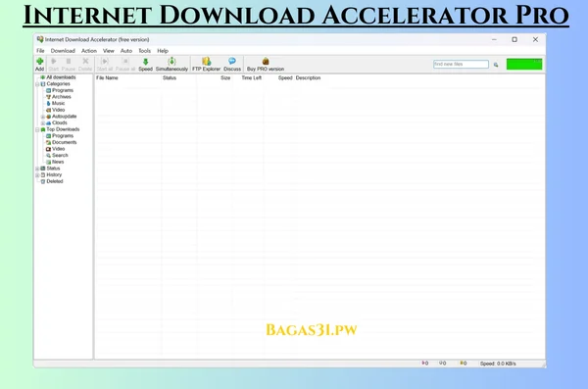Open the Action menu

tap(89, 51)
